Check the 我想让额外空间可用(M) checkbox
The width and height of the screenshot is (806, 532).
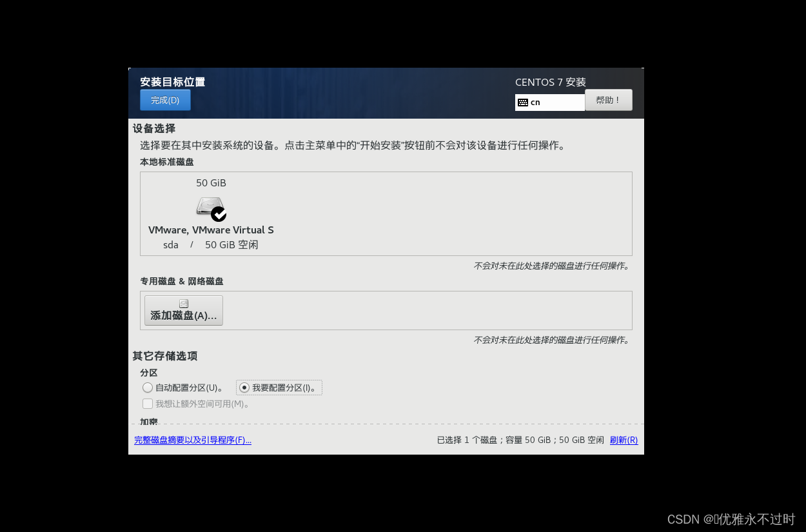[148, 404]
